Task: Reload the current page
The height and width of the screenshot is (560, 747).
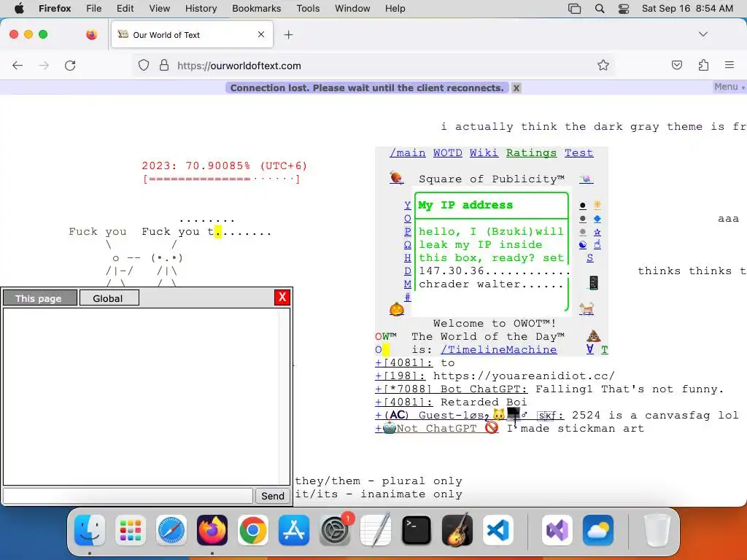Action: tap(70, 66)
